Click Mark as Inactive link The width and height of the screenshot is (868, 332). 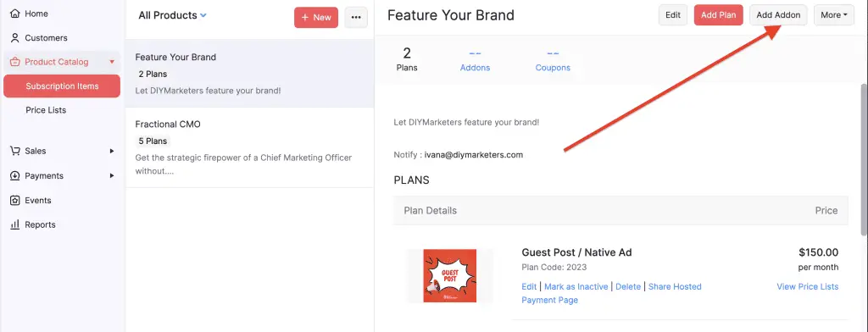[576, 286]
